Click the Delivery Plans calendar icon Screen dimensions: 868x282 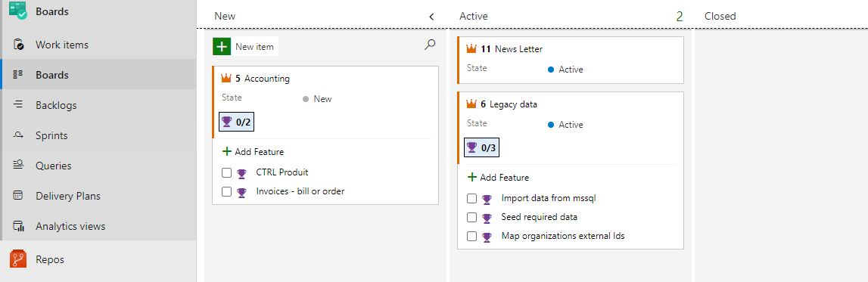pos(18,196)
